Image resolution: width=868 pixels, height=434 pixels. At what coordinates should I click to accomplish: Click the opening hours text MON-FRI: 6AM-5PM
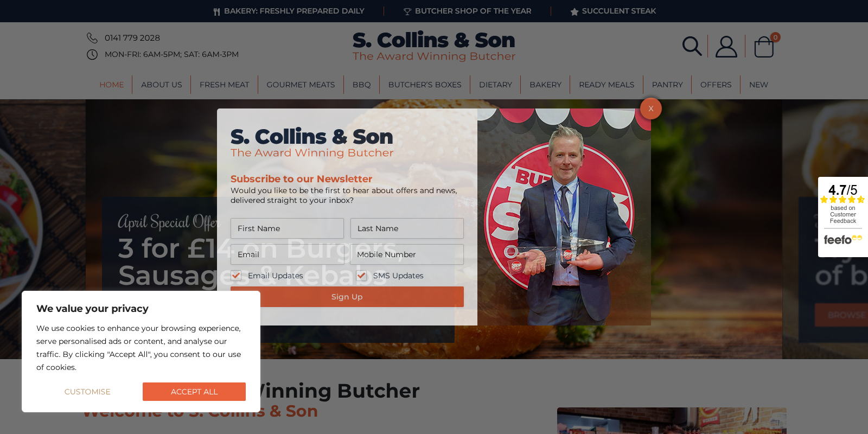171,54
